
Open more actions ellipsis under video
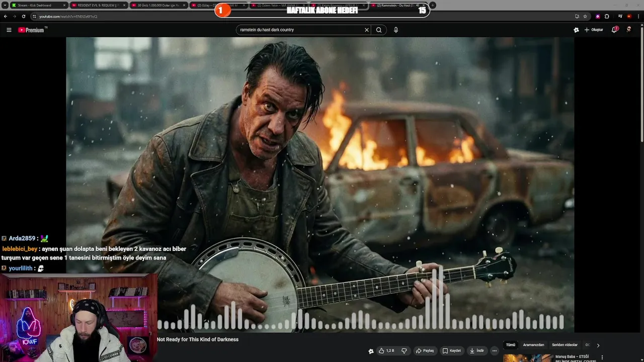495,350
